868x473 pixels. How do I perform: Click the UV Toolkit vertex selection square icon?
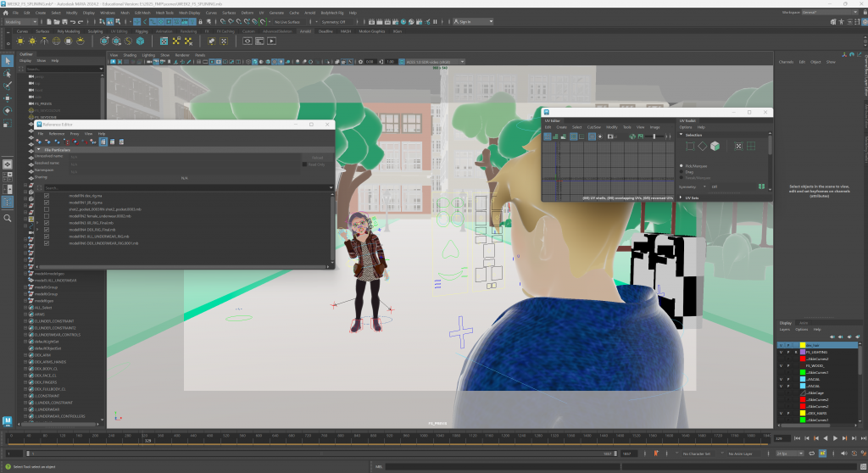689,146
